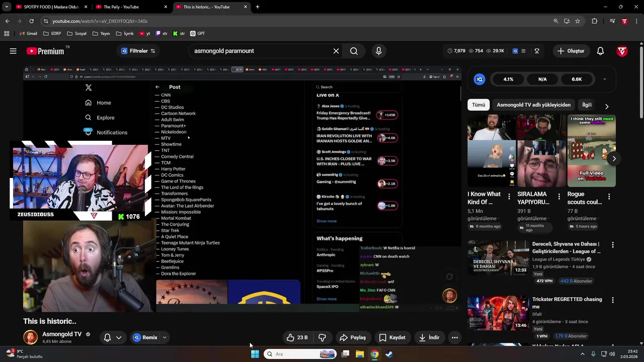The height and width of the screenshot is (362, 644).
Task: Open the Yayın bookmarks folder
Action: click(101, 34)
